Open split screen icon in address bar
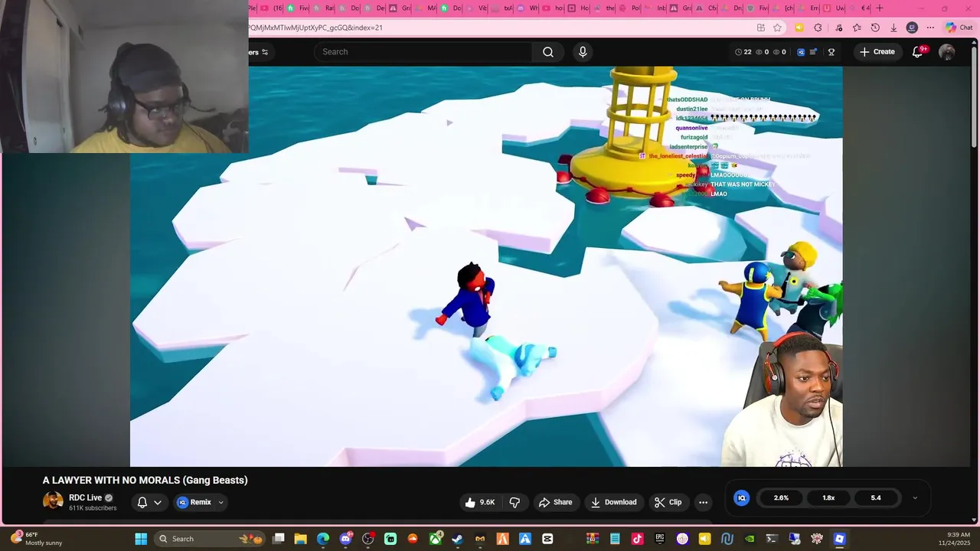This screenshot has width=980, height=551. click(761, 28)
